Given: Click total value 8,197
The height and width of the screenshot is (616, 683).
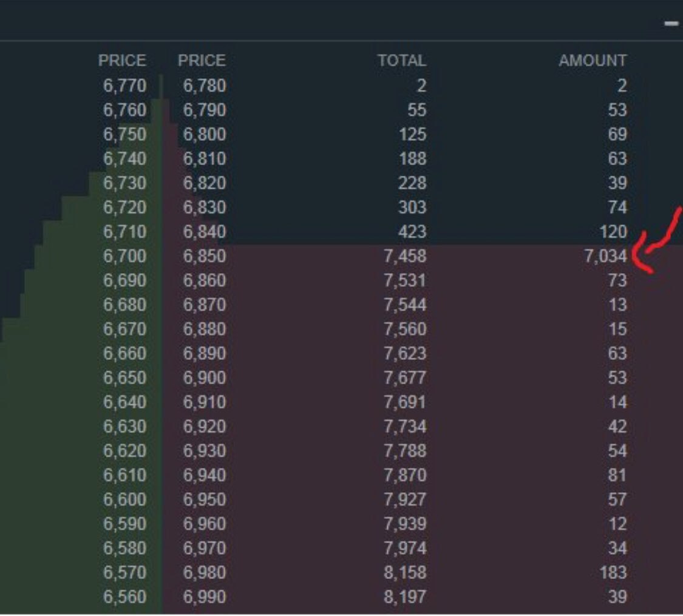Looking at the screenshot, I should 405,597.
